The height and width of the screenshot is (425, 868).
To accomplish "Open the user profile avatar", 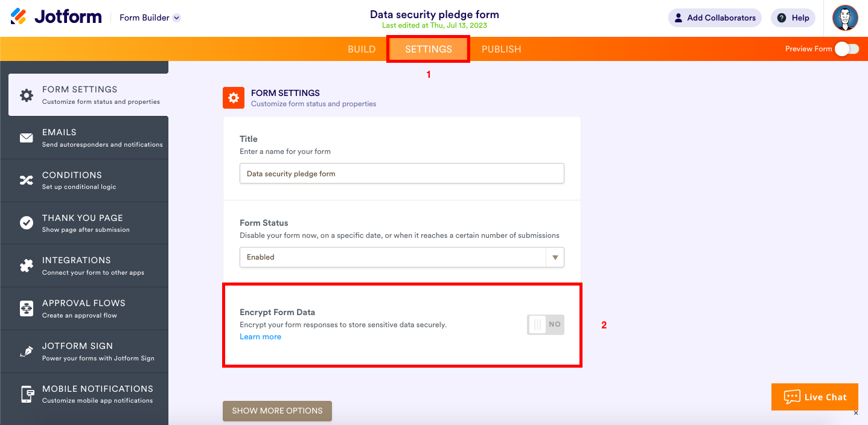I will (x=845, y=18).
